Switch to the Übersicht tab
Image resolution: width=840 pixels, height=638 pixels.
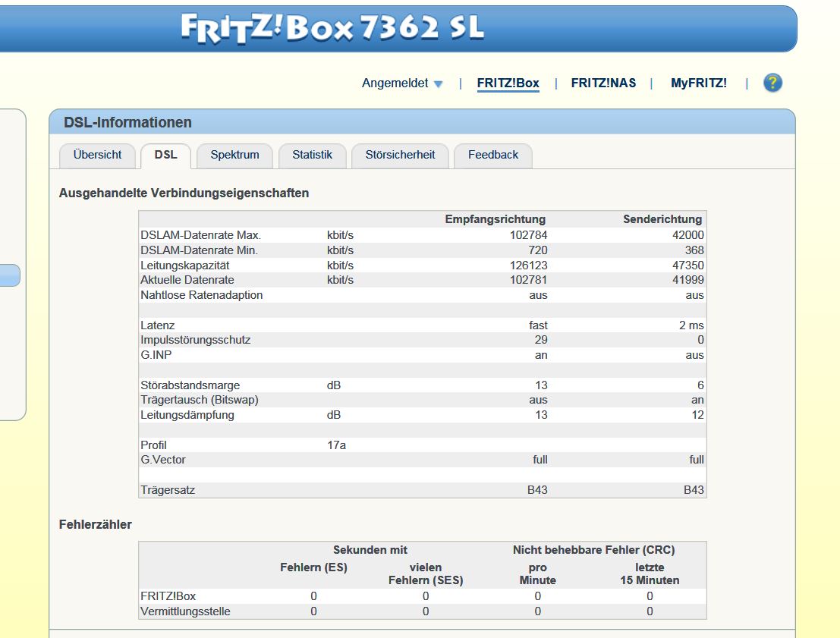[97, 156]
